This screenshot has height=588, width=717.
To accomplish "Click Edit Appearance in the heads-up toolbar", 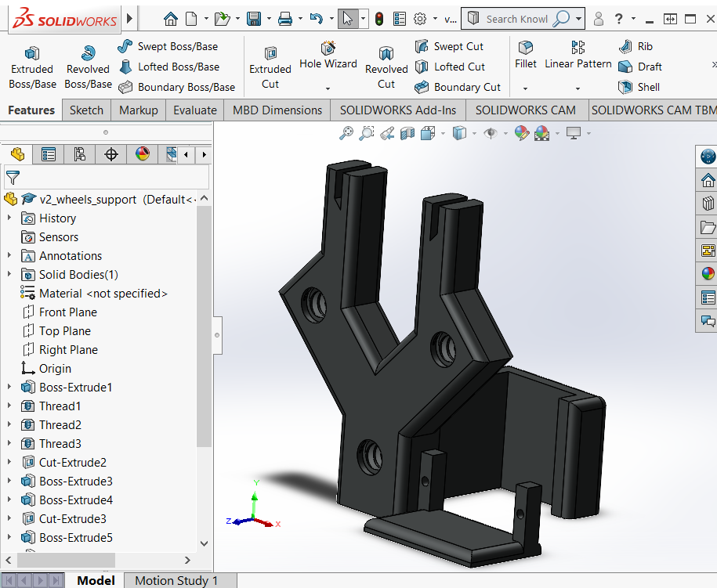I will [521, 133].
